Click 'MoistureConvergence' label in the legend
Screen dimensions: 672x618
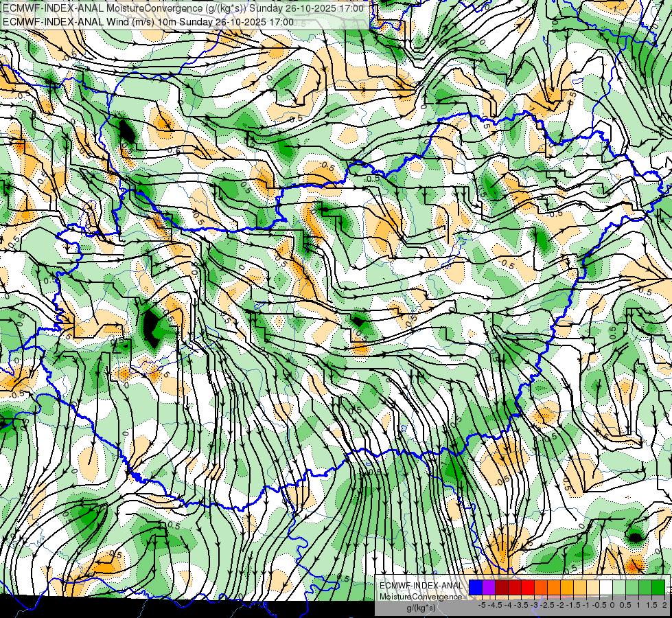tap(421, 597)
